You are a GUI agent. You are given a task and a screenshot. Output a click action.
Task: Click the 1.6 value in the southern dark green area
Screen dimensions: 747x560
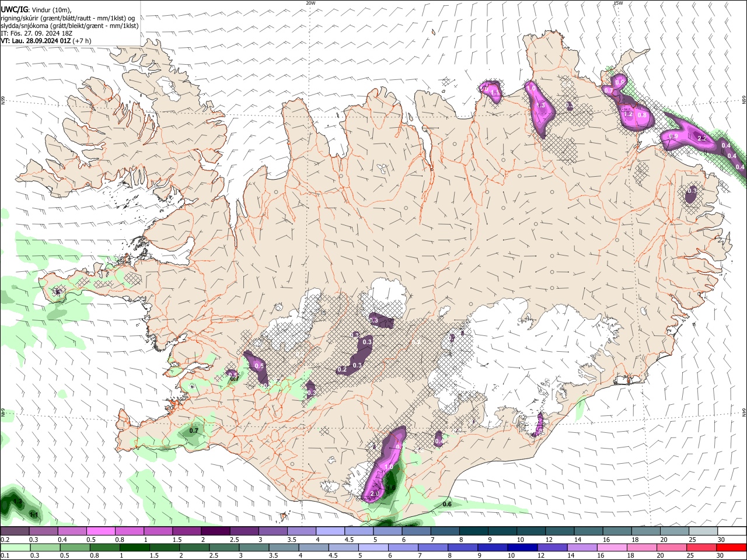point(391,488)
